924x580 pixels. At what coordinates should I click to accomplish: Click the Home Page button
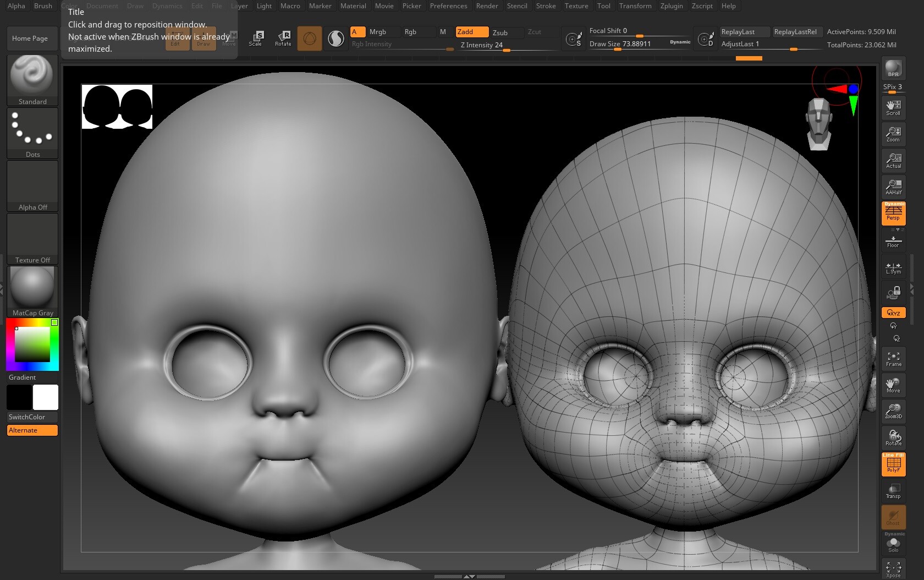(30, 39)
